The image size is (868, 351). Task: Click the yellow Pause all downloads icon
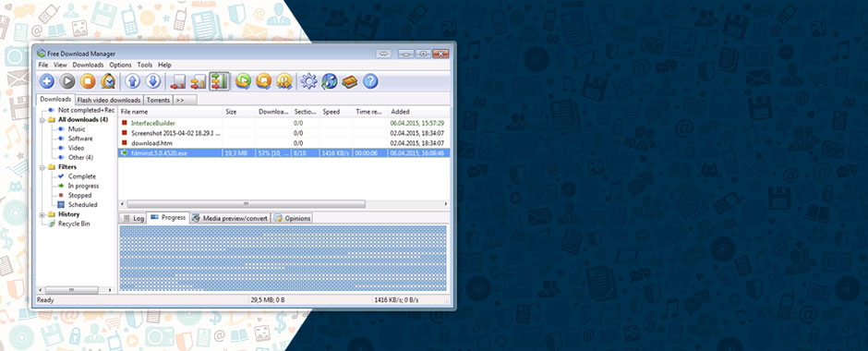coord(284,82)
